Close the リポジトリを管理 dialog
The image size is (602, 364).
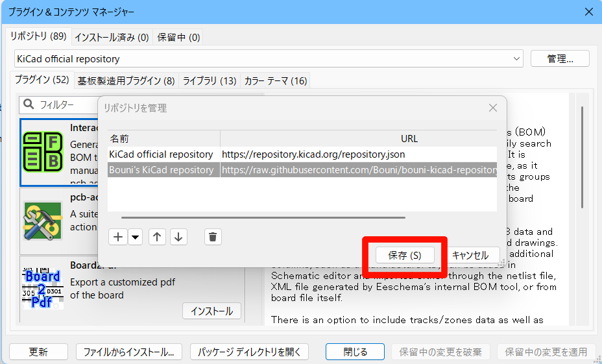[x=493, y=108]
